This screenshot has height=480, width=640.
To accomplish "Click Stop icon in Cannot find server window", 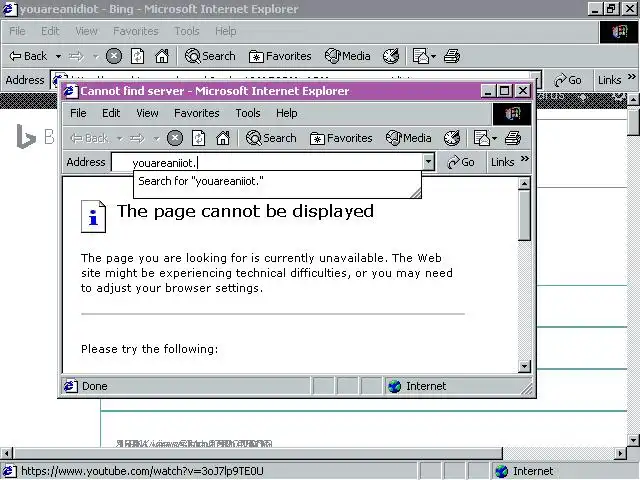I will pyautogui.click(x=175, y=138).
